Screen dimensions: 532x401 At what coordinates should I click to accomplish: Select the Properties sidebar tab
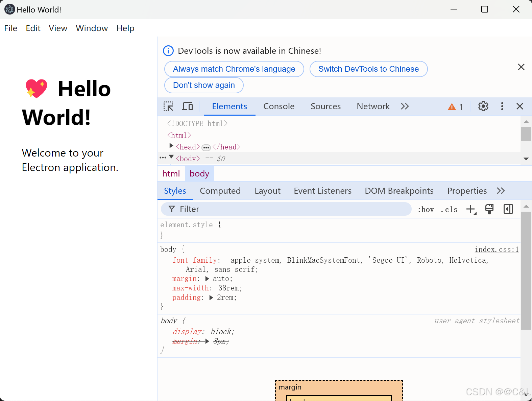coord(467,191)
